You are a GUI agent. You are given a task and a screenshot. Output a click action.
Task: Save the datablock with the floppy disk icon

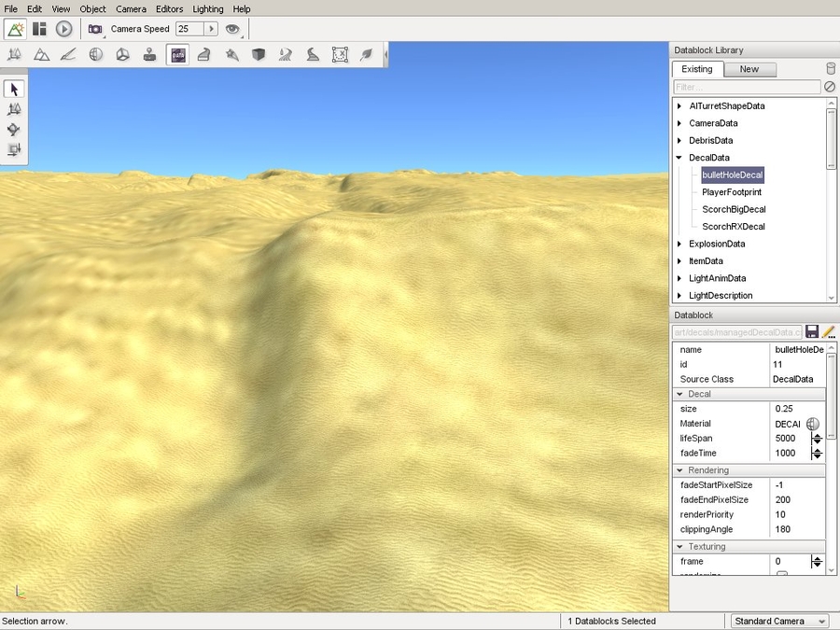tap(812, 332)
